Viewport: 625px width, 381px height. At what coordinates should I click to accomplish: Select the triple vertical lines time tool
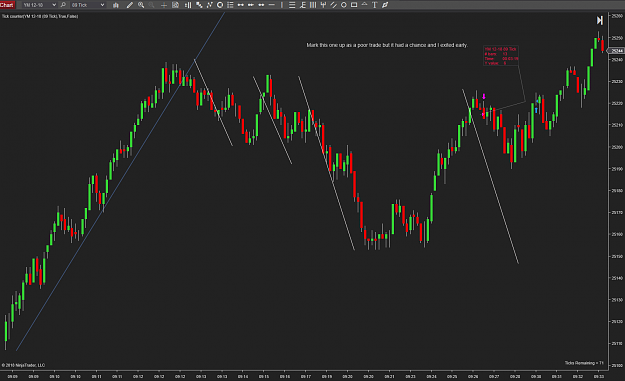pos(313,5)
